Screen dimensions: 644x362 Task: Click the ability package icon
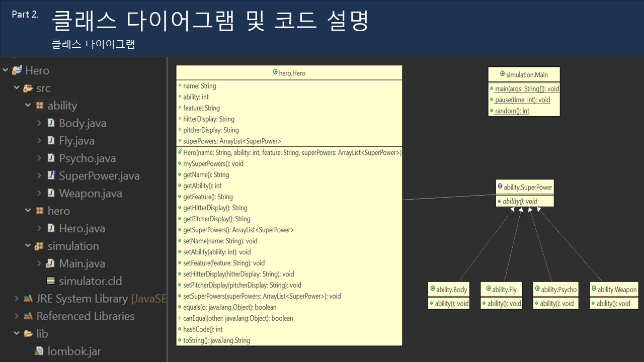pos(40,106)
